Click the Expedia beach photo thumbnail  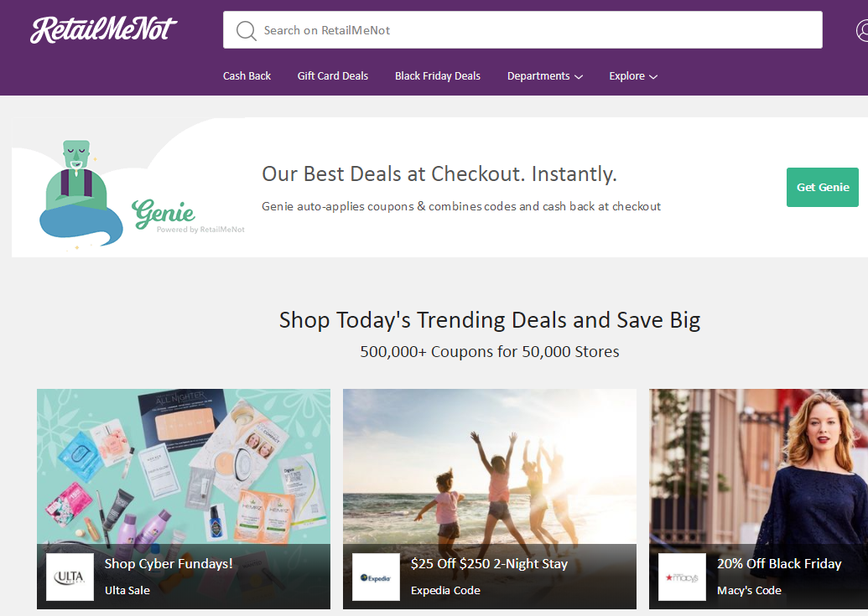(x=490, y=466)
